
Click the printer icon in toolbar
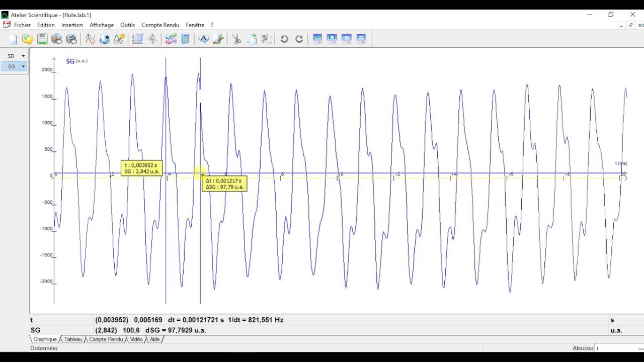[71, 39]
